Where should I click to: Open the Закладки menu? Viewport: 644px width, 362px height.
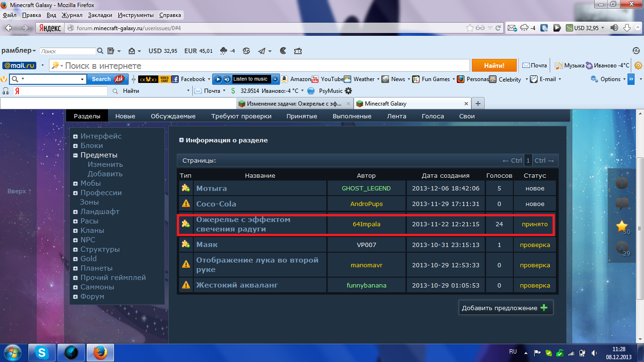[x=100, y=15]
